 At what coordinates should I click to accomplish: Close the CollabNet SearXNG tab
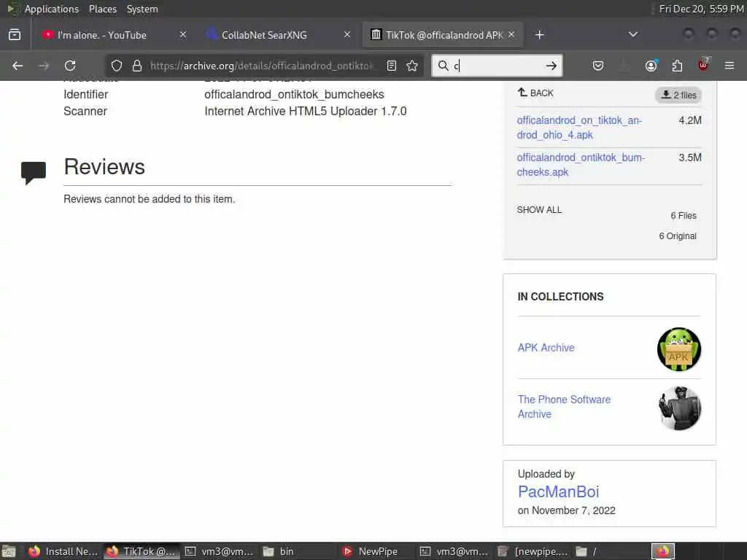[x=347, y=35]
